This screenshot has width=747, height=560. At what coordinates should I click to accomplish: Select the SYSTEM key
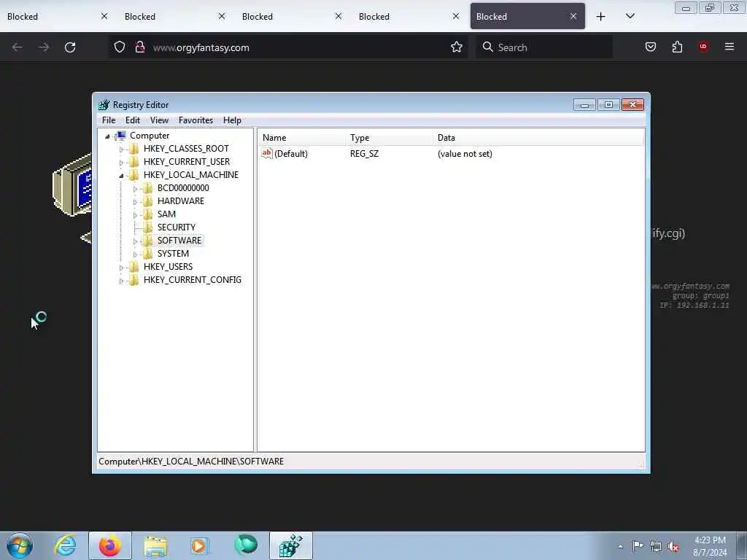[x=174, y=253]
